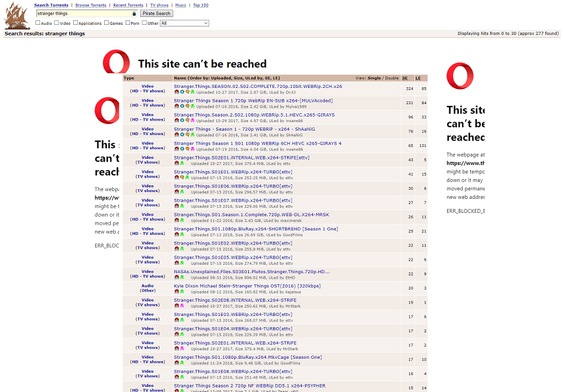The image size is (563, 392).
Task: Click the teal download icon on MULVAcoded row
Action: (x=182, y=106)
